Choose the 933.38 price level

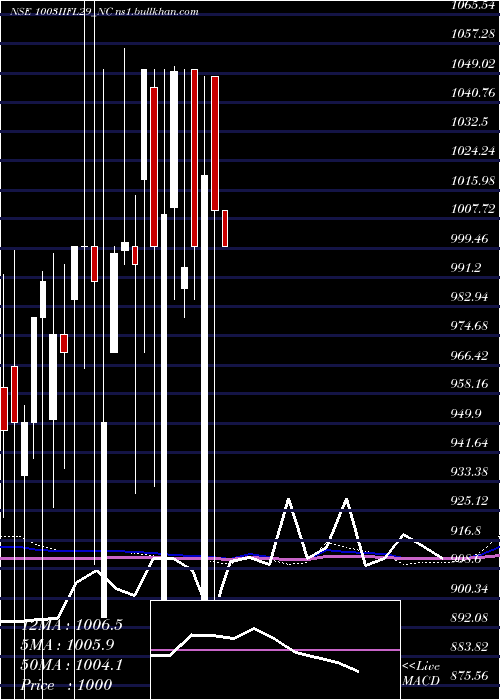click(x=470, y=471)
